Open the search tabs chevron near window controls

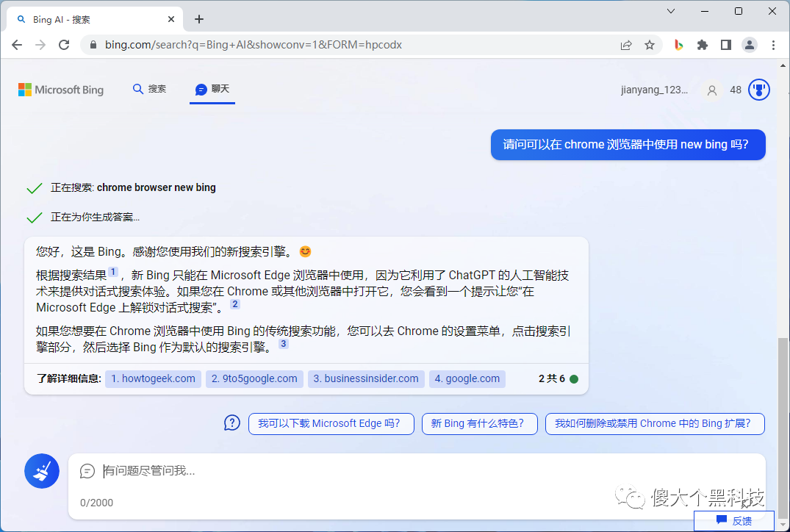(x=669, y=11)
